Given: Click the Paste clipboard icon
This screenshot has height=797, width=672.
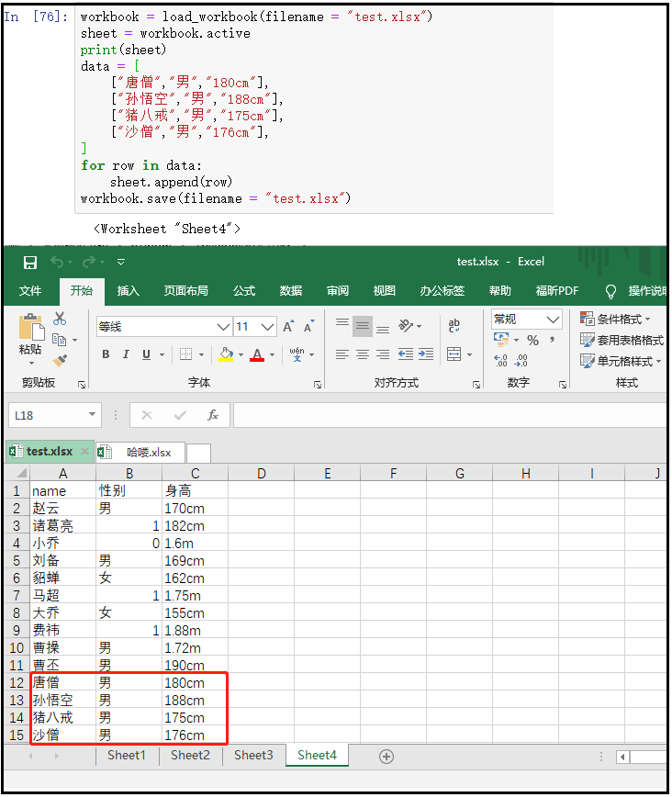Looking at the screenshot, I should 31,326.
